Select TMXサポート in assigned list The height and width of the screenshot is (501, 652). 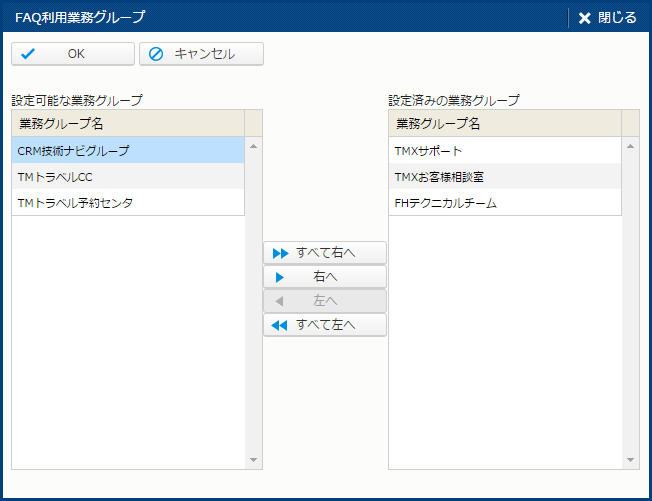(505, 150)
